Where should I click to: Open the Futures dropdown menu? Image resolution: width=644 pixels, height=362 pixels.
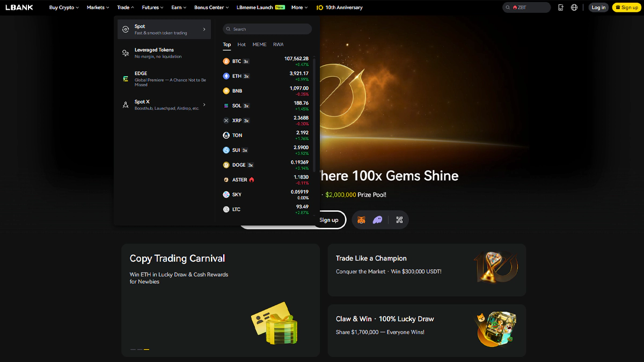point(153,8)
